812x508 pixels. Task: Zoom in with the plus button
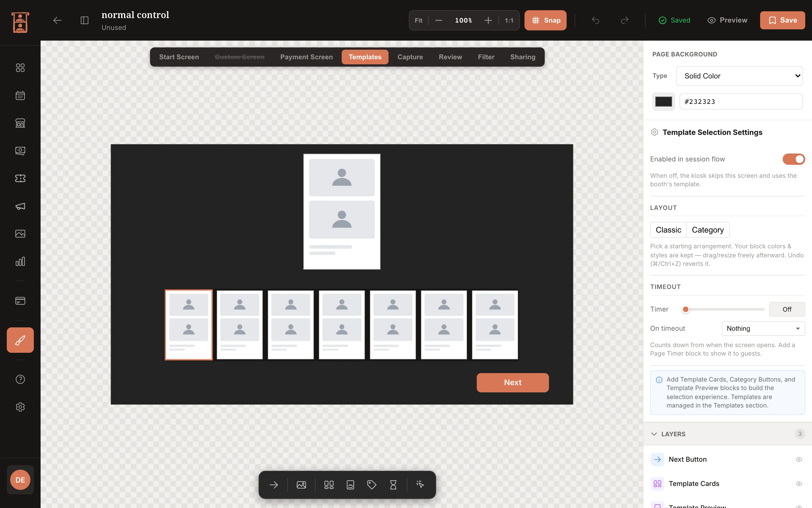pyautogui.click(x=488, y=21)
